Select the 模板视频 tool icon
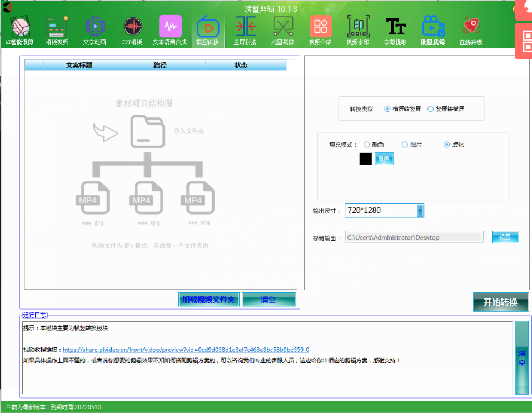 pyautogui.click(x=57, y=28)
